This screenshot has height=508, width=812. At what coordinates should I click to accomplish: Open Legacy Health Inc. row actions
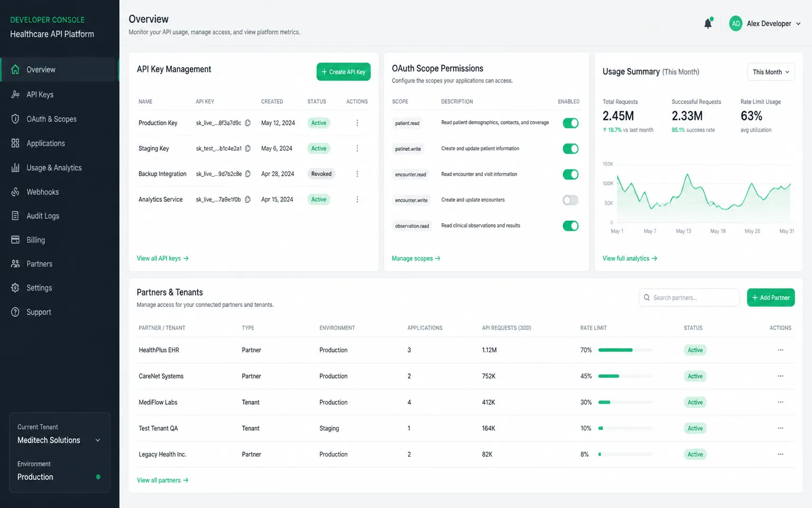(780, 454)
